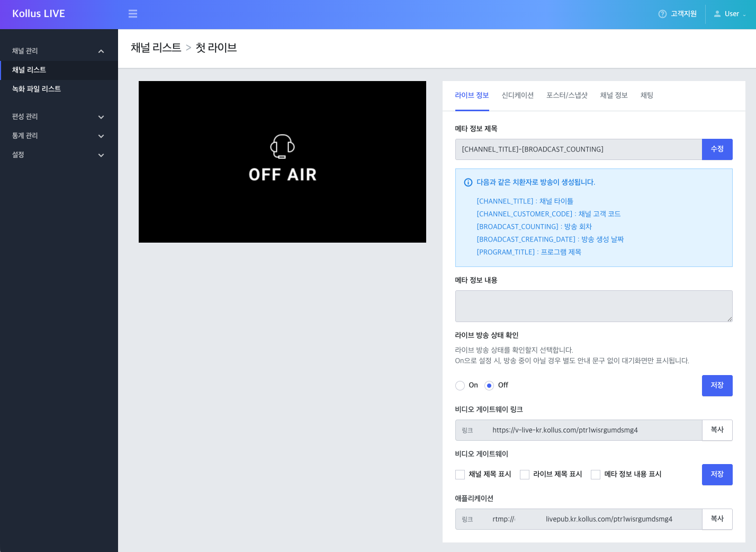Image resolution: width=756 pixels, height=552 pixels.
Task: Enable the 채널 제목 표시 checkbox
Action: (460, 475)
